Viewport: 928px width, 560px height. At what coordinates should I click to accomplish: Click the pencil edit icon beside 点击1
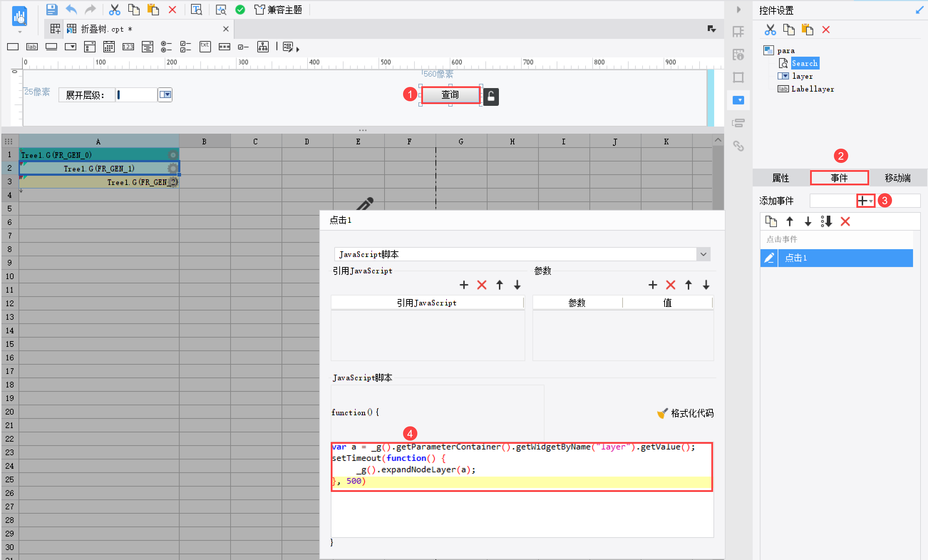[x=769, y=258]
